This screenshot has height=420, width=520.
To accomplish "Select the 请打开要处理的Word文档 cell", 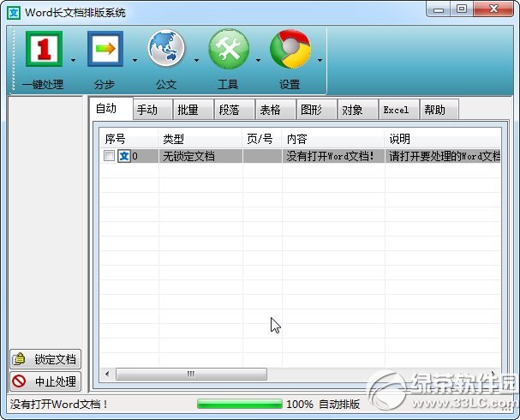I will 443,156.
